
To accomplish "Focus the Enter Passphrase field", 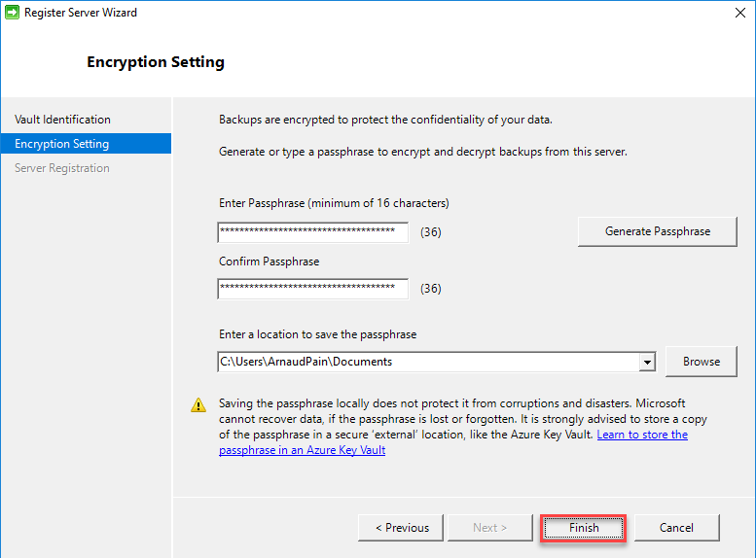I will click(312, 232).
